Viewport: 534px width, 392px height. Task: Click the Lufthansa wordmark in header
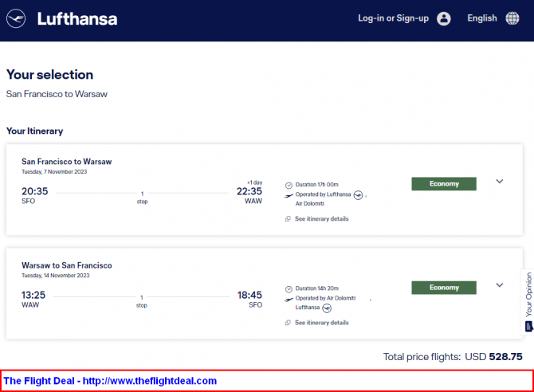tap(77, 19)
